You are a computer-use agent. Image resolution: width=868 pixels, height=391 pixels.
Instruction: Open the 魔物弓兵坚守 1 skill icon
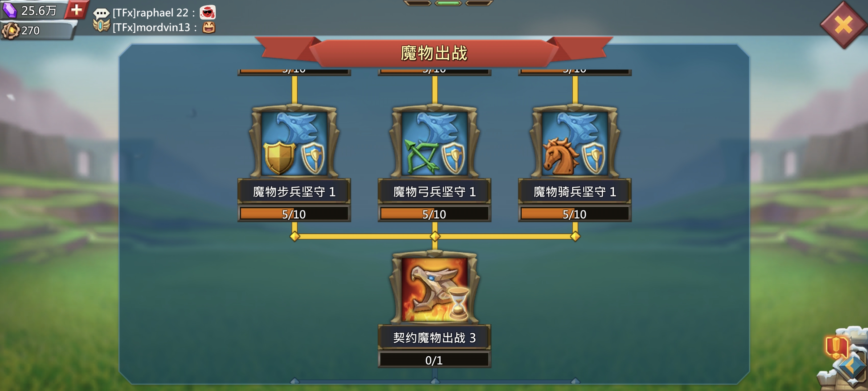tap(434, 142)
